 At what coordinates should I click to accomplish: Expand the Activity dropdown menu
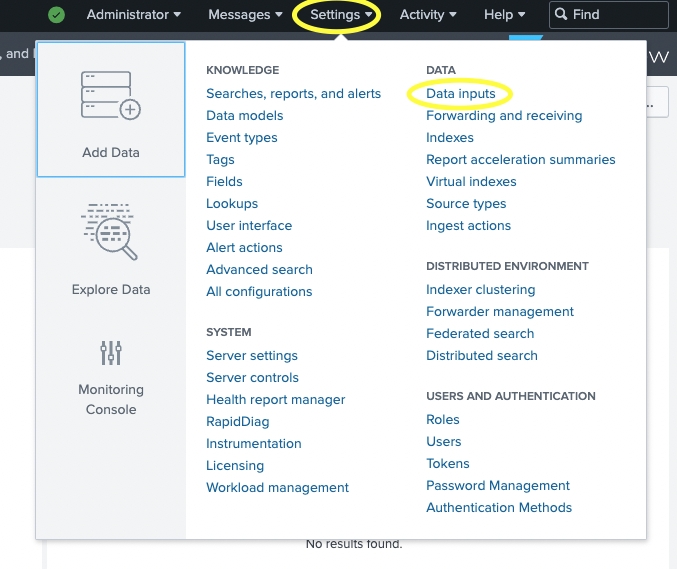point(428,15)
